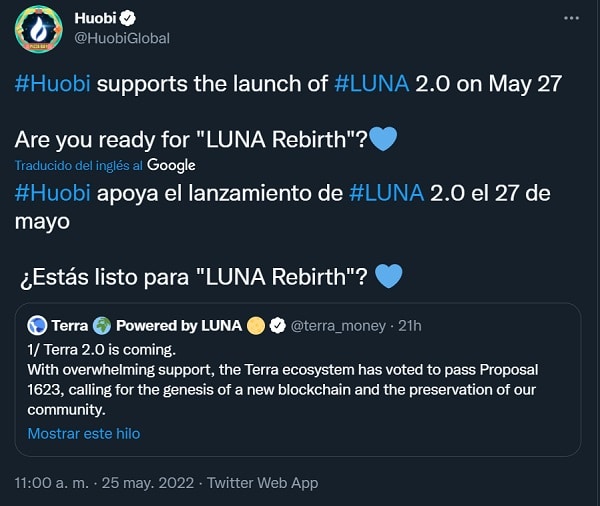Open @HuobiGlobal handle
The image size is (600, 506).
pyautogui.click(x=122, y=38)
